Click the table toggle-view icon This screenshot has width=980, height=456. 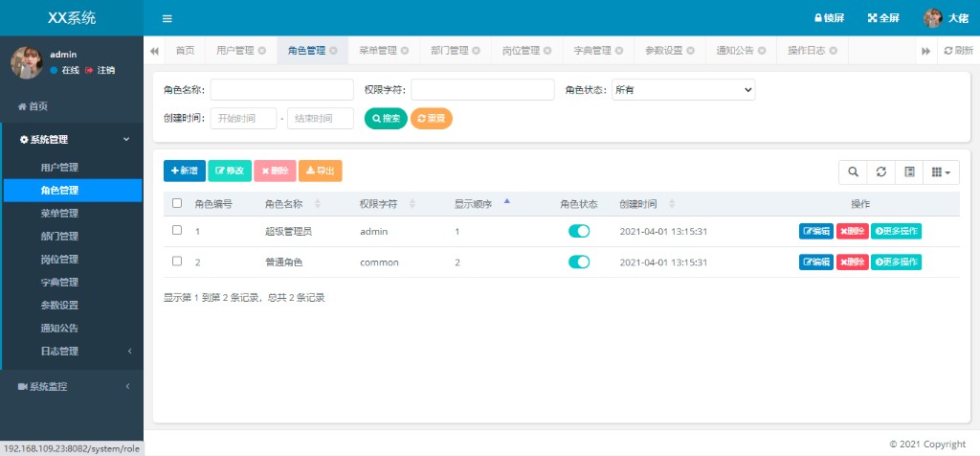click(910, 172)
